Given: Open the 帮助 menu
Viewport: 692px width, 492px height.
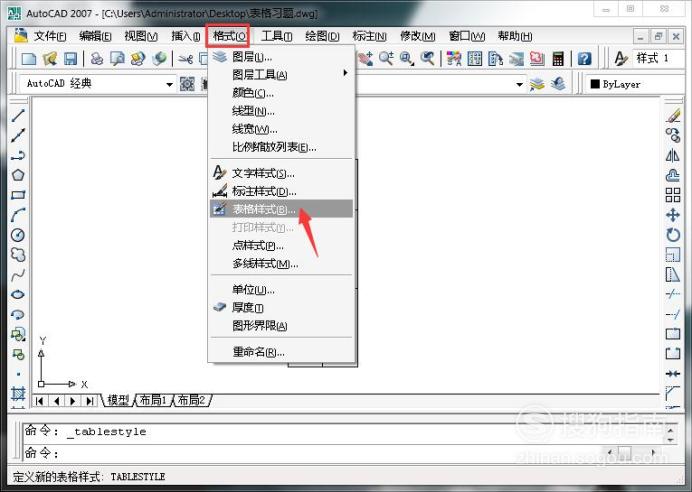Looking at the screenshot, I should tap(515, 36).
